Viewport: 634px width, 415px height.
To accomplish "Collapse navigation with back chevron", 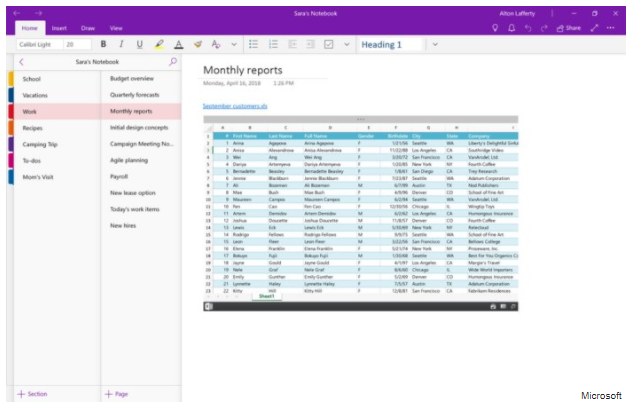I will (21, 62).
